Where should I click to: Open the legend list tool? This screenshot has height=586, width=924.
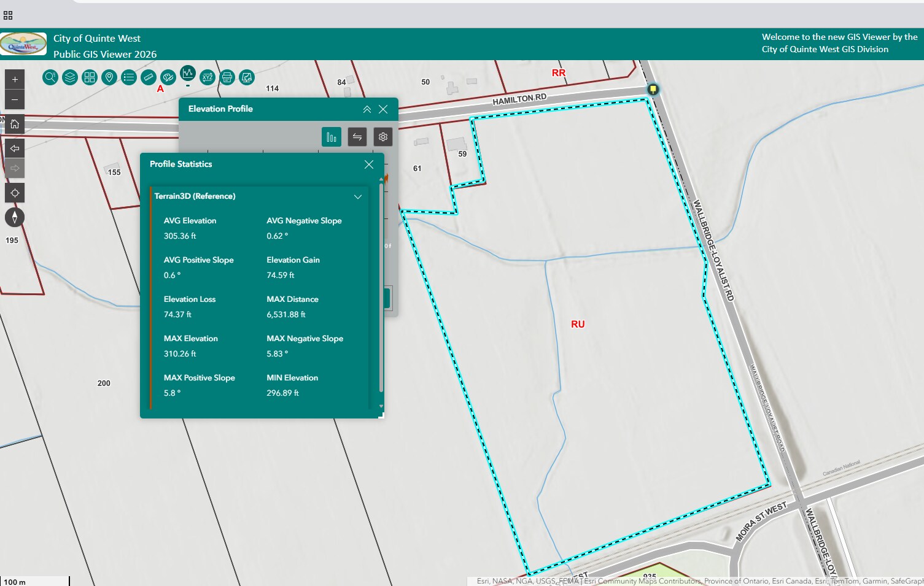129,77
